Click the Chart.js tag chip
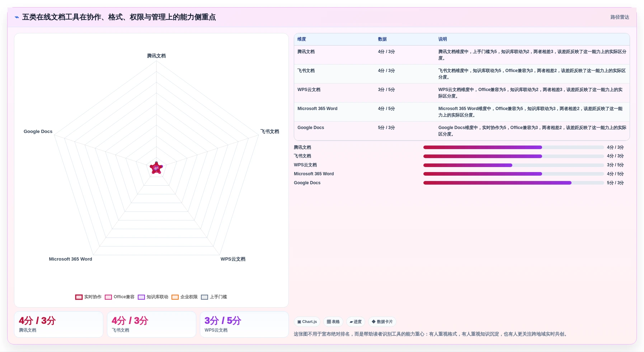 coord(307,322)
